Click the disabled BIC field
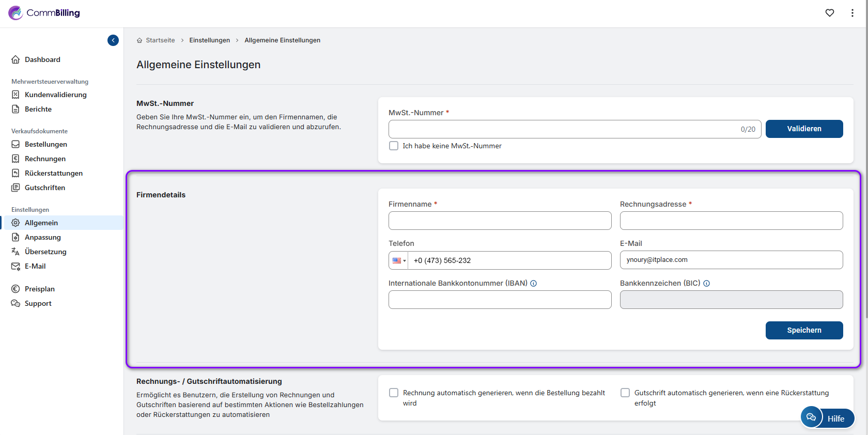Viewport: 868px width, 435px height. pos(732,300)
